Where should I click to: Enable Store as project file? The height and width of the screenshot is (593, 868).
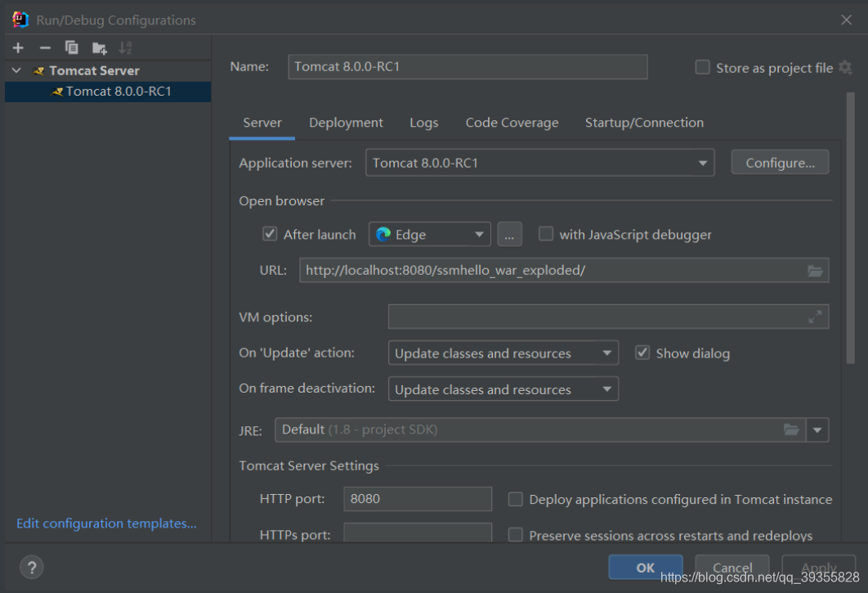click(702, 68)
